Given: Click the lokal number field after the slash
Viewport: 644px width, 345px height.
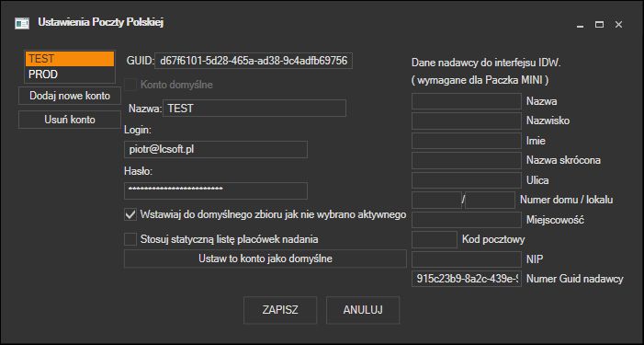Looking at the screenshot, I should (x=490, y=200).
